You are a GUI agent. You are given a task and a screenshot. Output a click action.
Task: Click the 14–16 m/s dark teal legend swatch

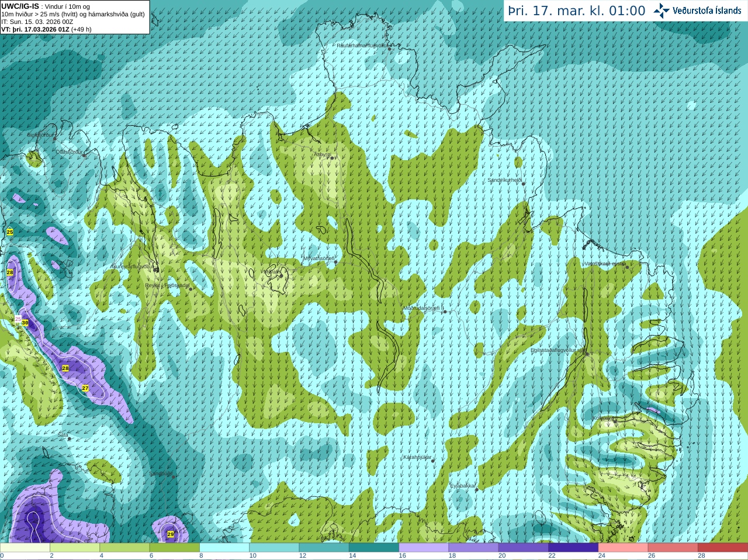click(374, 548)
